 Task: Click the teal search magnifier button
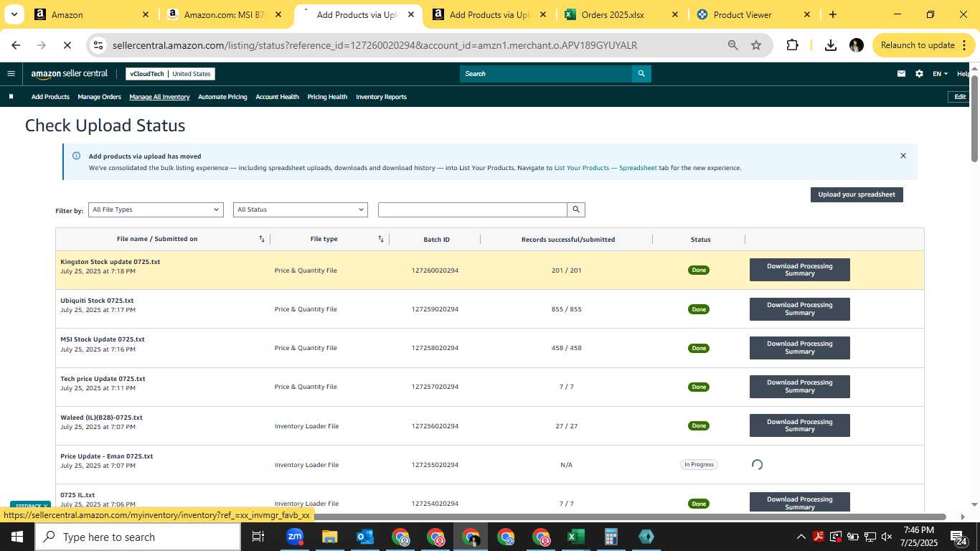pyautogui.click(x=641, y=73)
